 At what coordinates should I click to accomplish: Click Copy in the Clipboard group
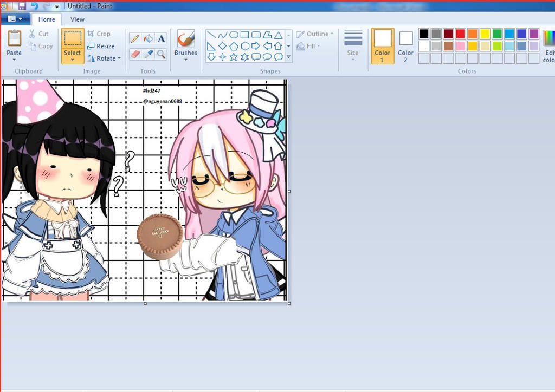pyautogui.click(x=40, y=47)
